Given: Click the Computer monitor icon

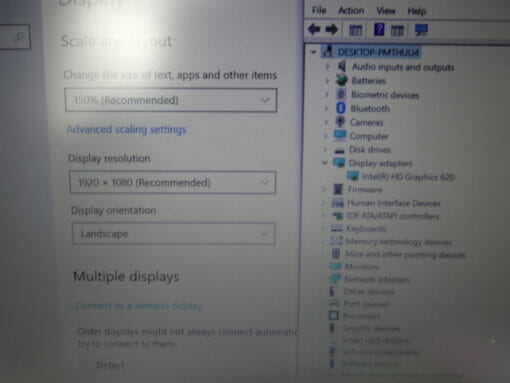Looking at the screenshot, I should [x=340, y=135].
